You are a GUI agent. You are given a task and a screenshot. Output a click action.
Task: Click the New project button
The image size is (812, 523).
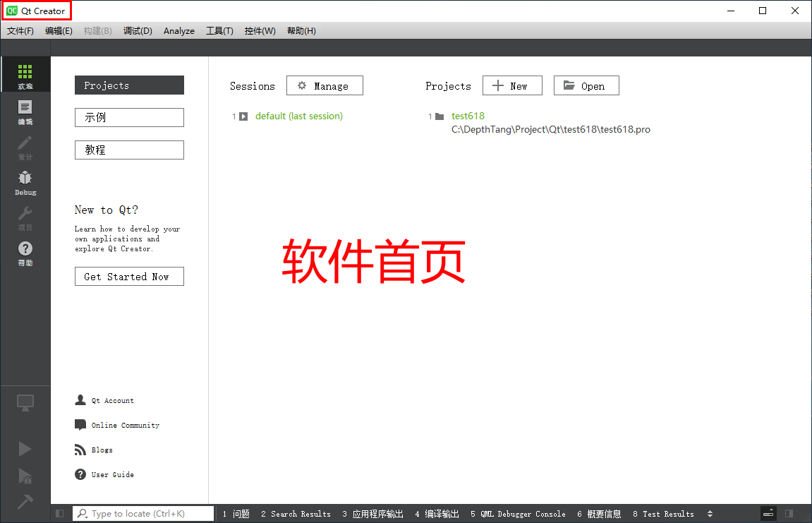tap(512, 85)
